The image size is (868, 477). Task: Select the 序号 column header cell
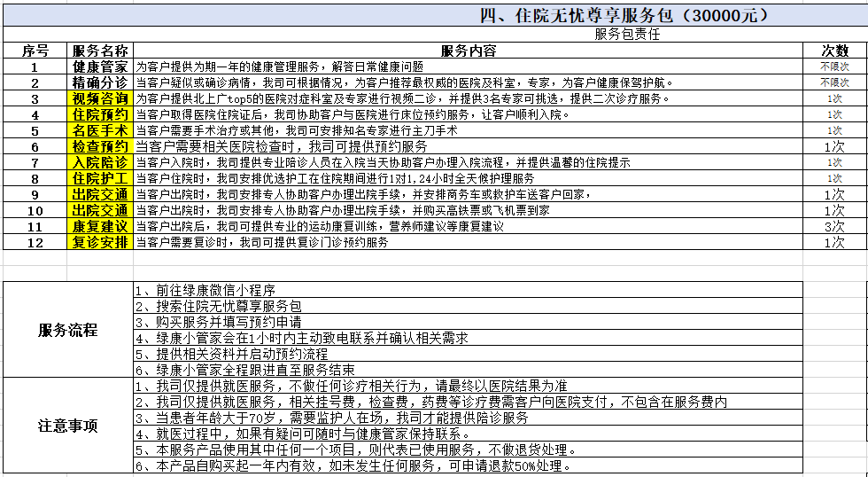click(35, 51)
